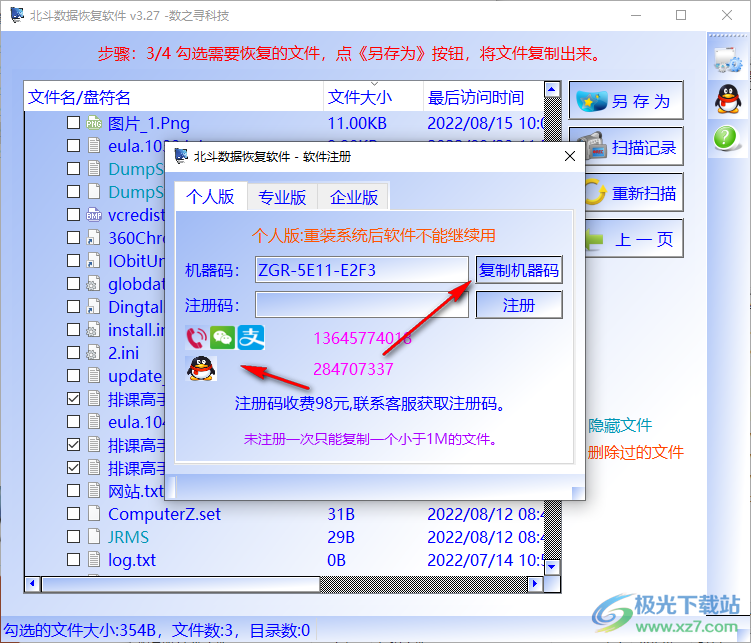Click the 注册码 input field
The image size is (751, 643).
(x=362, y=305)
